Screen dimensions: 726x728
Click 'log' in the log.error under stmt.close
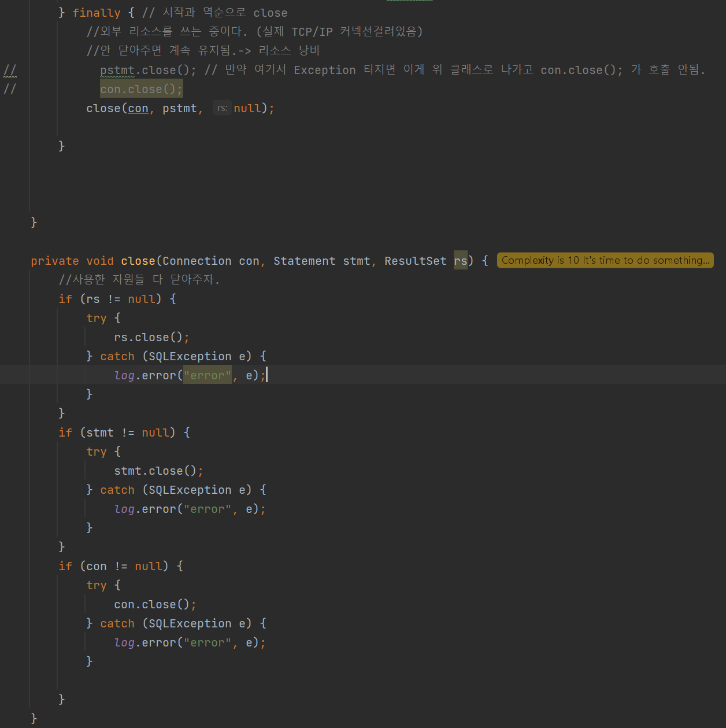pyautogui.click(x=124, y=509)
